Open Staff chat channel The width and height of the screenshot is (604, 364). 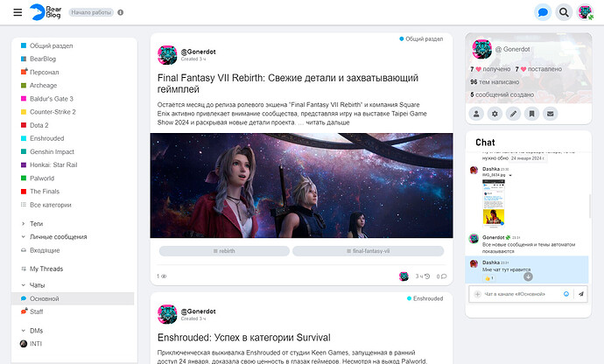click(x=37, y=311)
